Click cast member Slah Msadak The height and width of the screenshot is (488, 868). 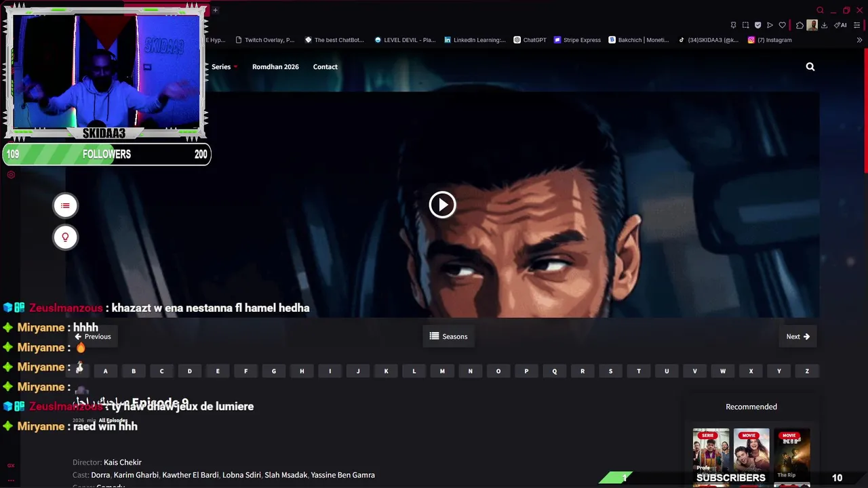point(285,475)
